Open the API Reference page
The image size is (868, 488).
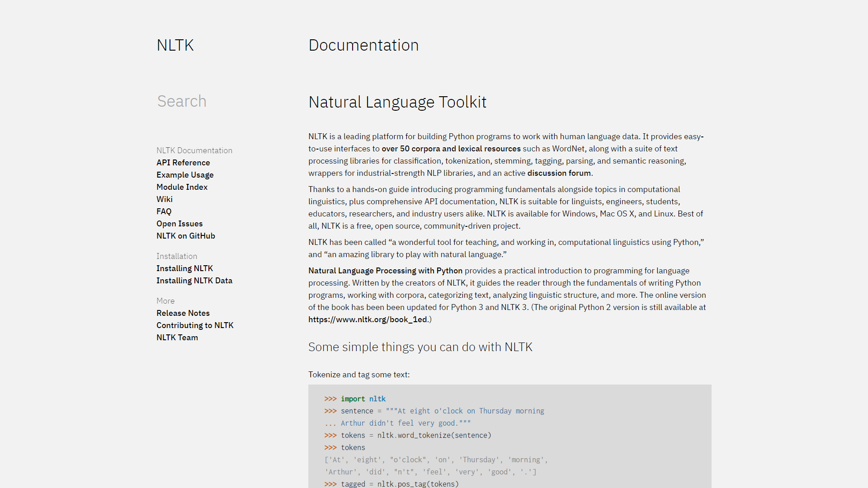pyautogui.click(x=183, y=162)
